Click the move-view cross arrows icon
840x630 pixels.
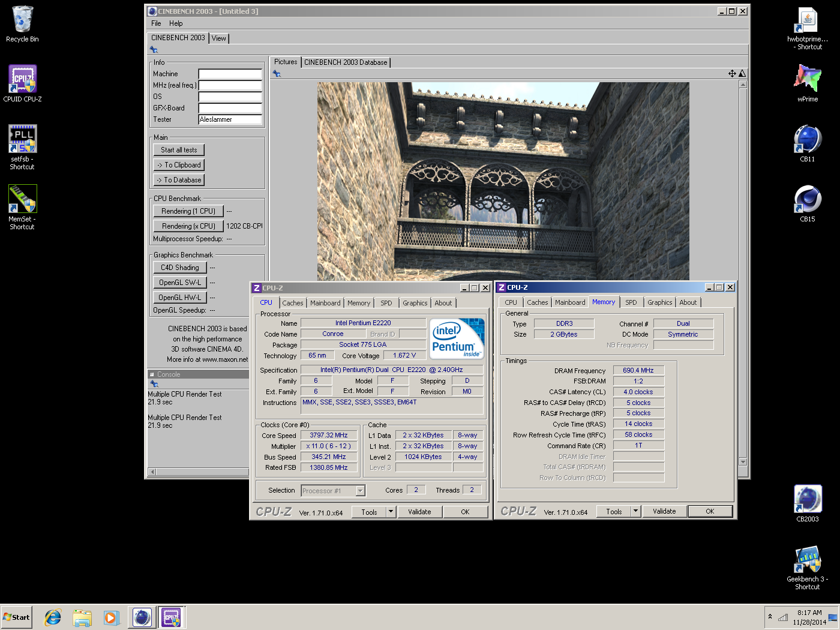(732, 74)
